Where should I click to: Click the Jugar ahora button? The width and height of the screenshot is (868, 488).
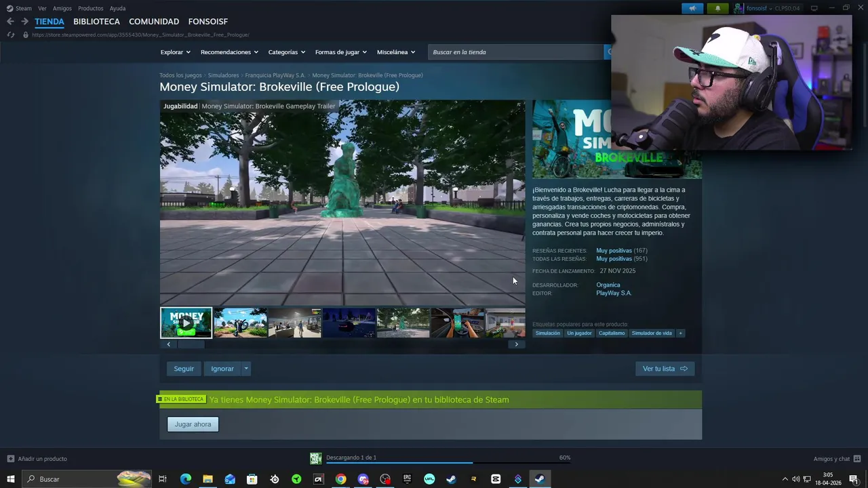(x=193, y=424)
